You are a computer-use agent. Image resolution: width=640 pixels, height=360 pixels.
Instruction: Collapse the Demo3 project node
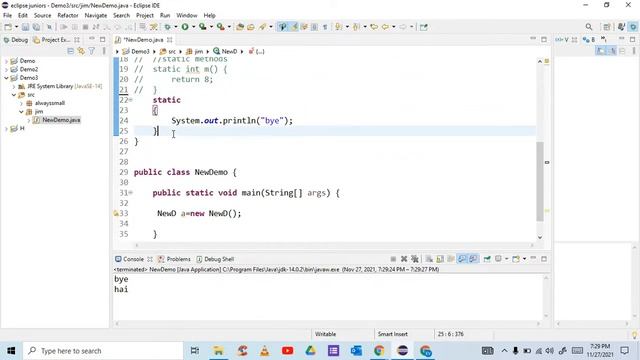tap(6, 78)
